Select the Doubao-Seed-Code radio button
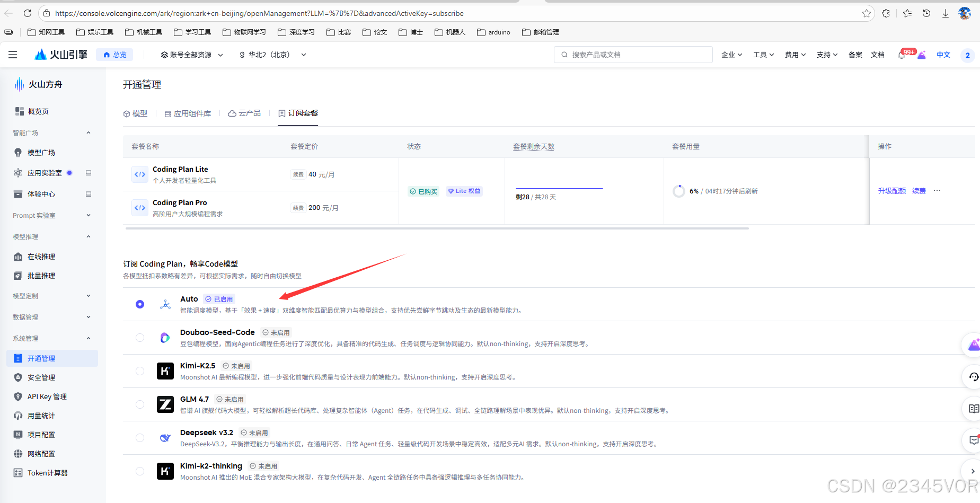The height and width of the screenshot is (503, 980). coord(140,338)
